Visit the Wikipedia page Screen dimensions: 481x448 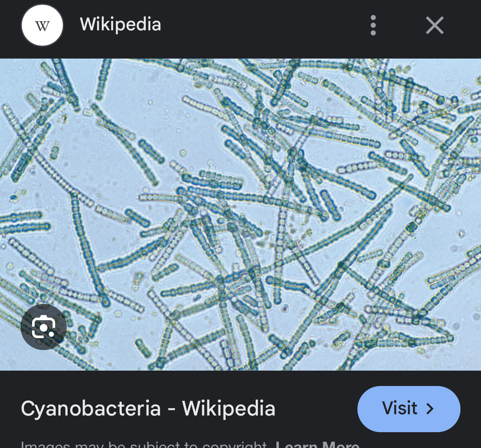tap(409, 409)
